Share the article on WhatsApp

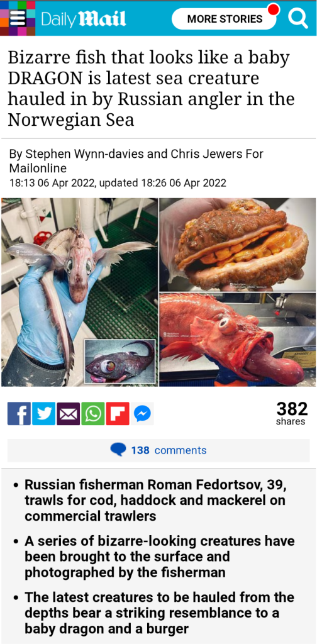(93, 414)
